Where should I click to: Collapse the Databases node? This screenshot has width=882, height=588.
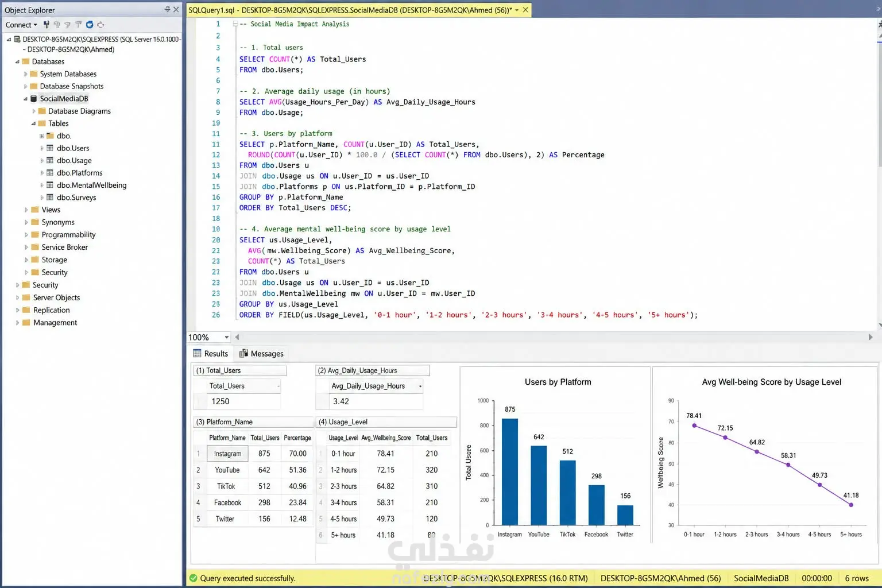pos(17,62)
